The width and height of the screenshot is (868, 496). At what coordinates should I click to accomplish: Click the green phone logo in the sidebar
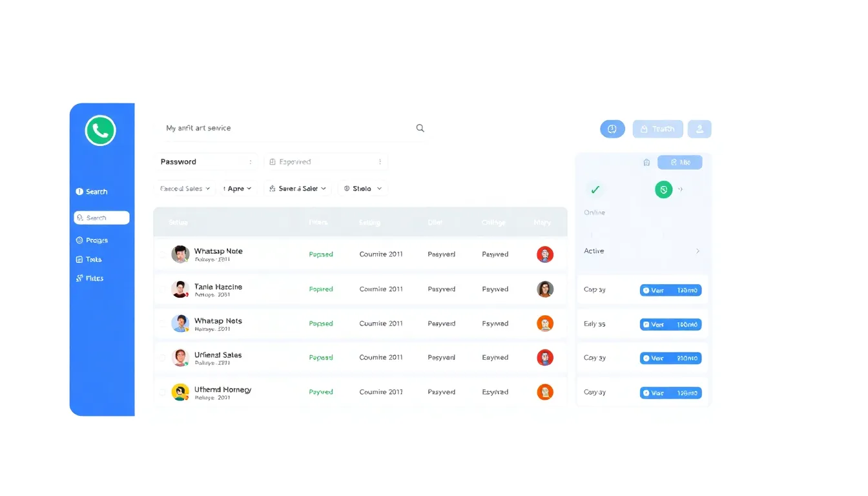(100, 130)
